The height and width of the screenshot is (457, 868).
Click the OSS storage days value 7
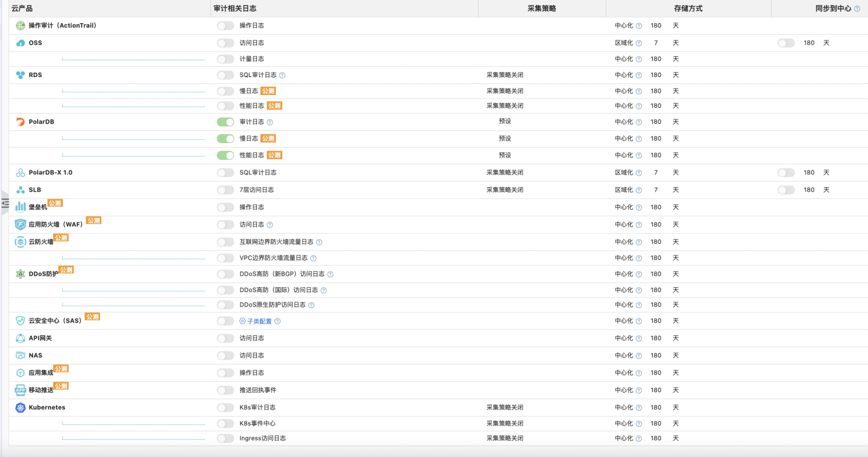[x=656, y=43]
